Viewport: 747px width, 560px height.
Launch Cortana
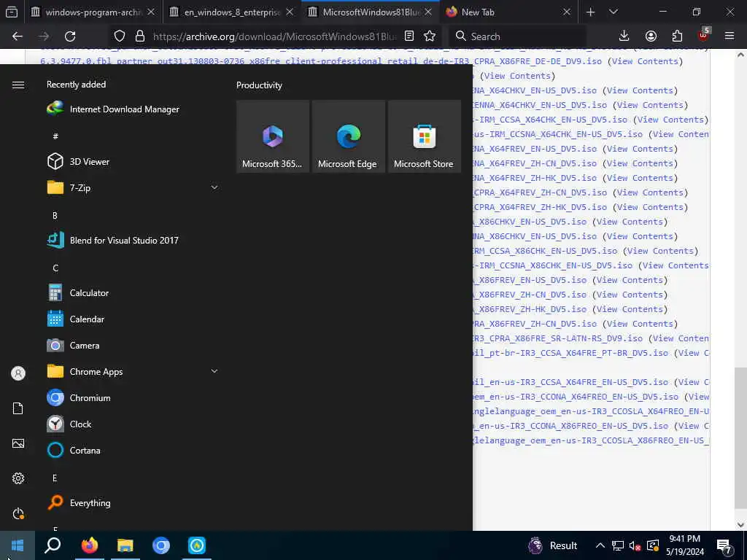point(74,450)
